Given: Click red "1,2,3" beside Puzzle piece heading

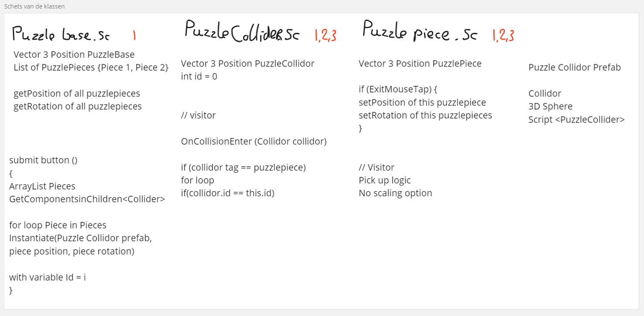Looking at the screenshot, I should pos(503,36).
